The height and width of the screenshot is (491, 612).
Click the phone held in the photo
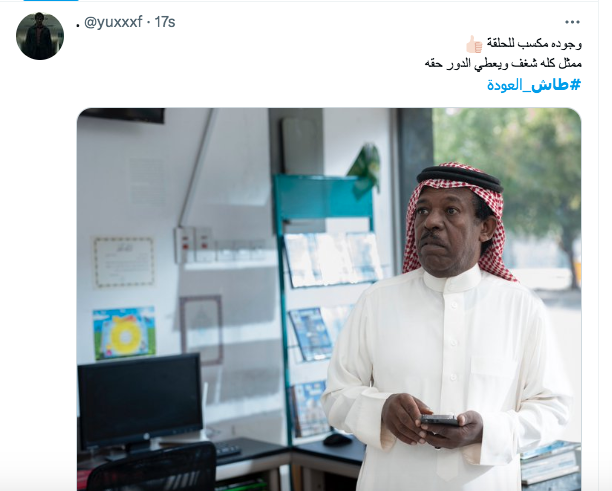tap(439, 420)
